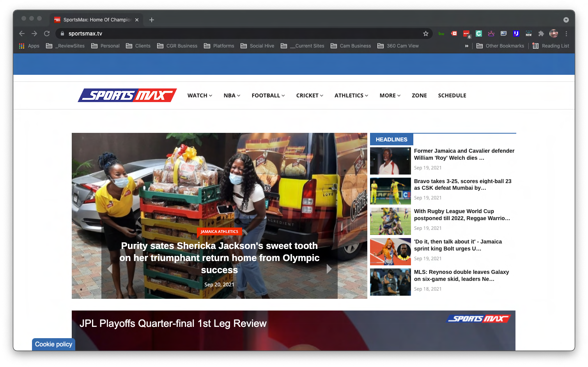Screen dimensions: 588x367
Task: Click the purple cloud extension icon
Action: 491,34
